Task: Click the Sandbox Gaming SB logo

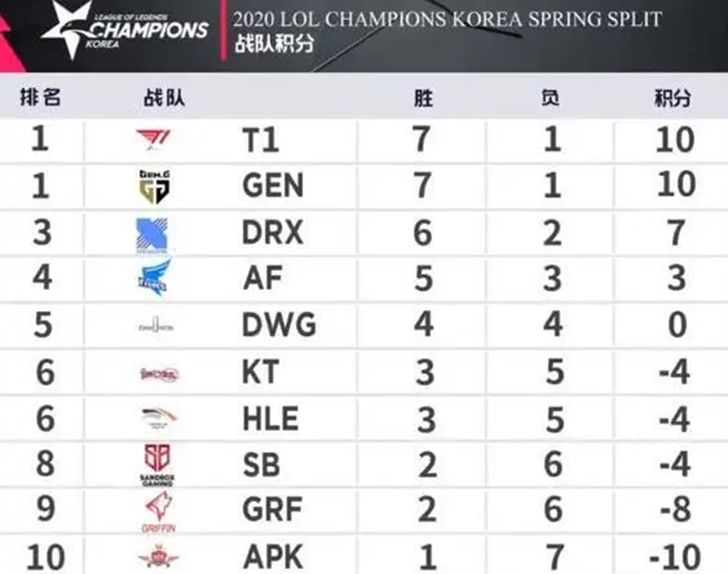Action: pyautogui.click(x=158, y=464)
